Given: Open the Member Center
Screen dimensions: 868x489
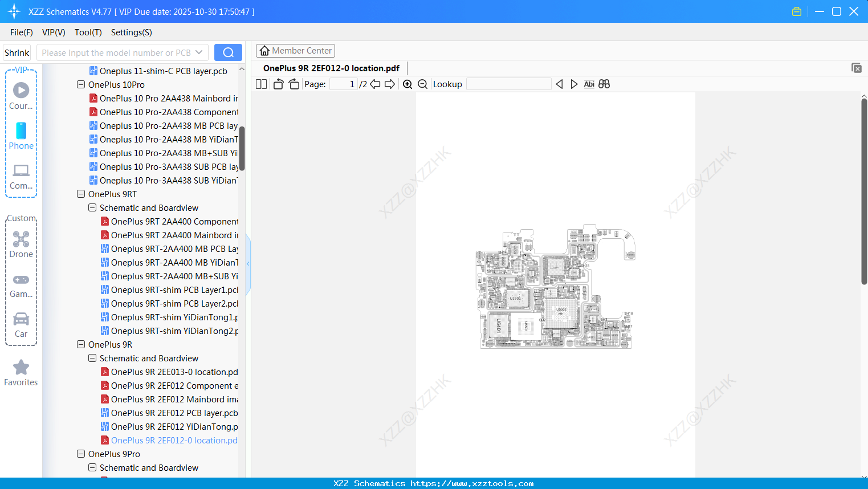Looking at the screenshot, I should pyautogui.click(x=295, y=50).
